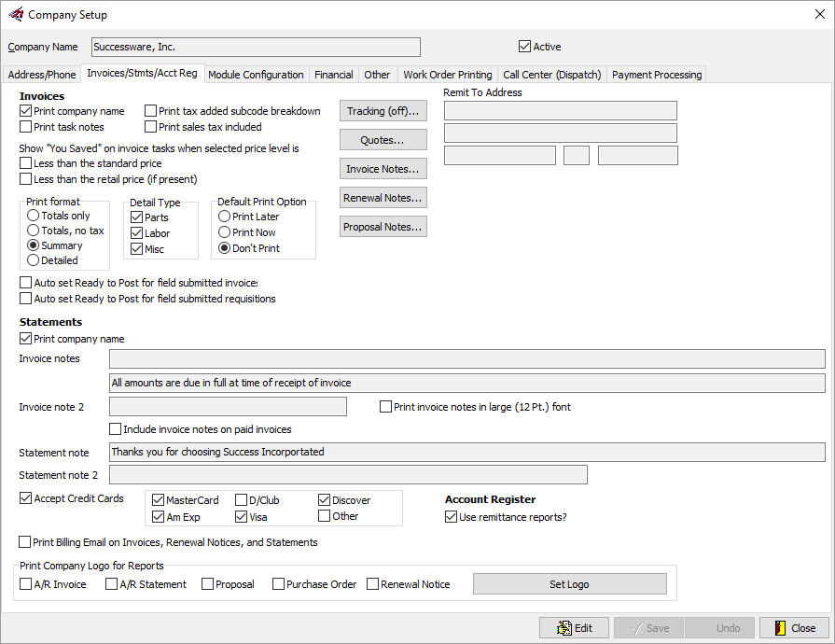Click first Invoice notes field
Viewport: 835px width, 644px height.
pyautogui.click(x=467, y=358)
